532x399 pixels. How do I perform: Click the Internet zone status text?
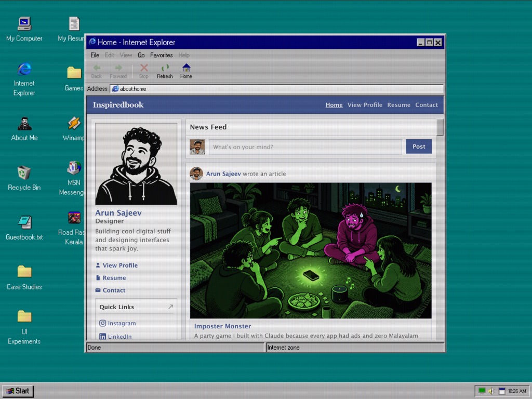(x=283, y=348)
